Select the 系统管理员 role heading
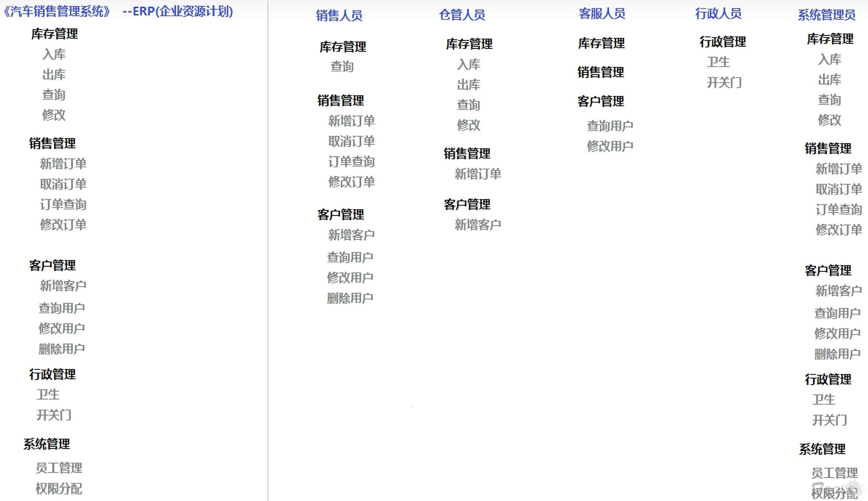 (x=826, y=15)
